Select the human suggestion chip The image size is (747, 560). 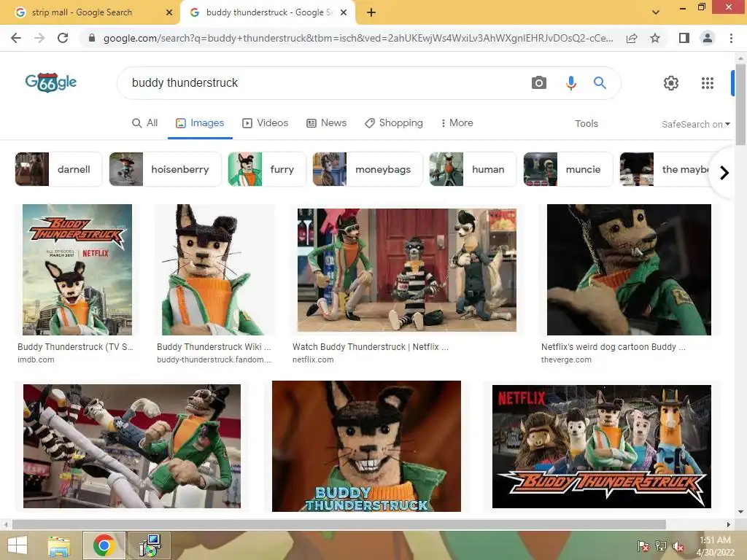tap(473, 169)
